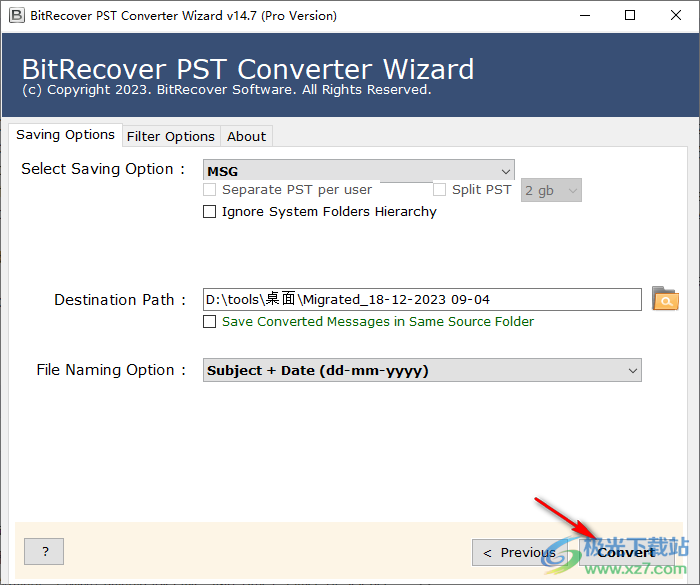Check Ignore System Folders Hierarchy
700x585 pixels.
coord(209,211)
